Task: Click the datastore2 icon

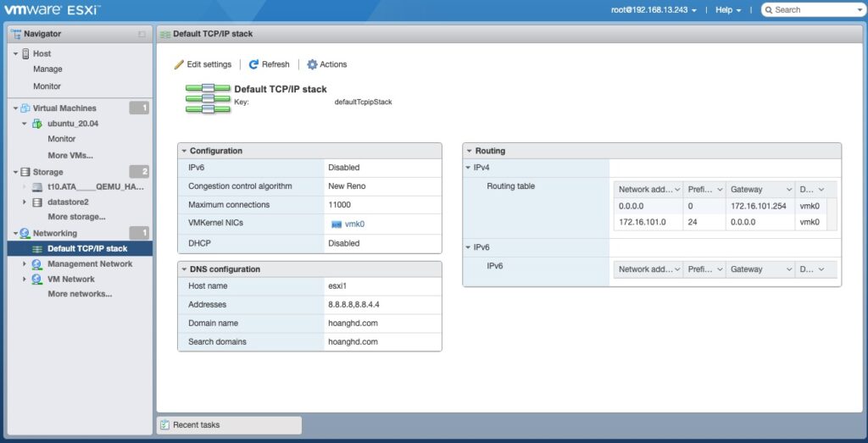Action: pos(37,202)
